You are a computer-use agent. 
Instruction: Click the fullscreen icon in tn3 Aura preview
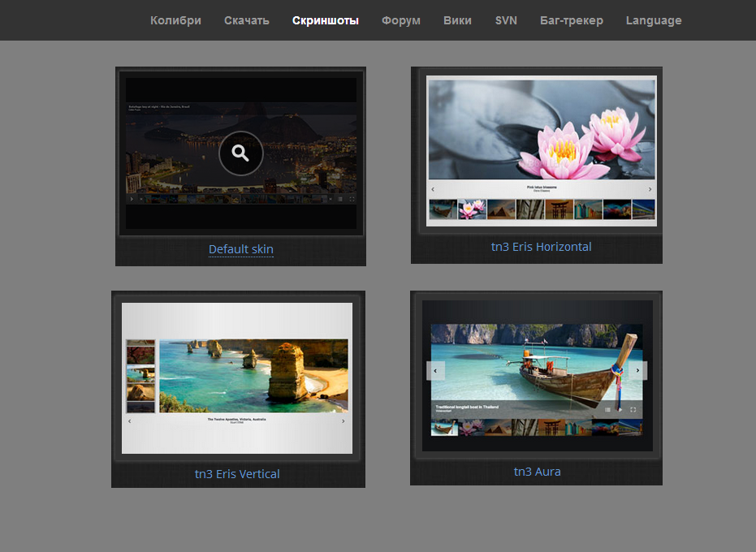633,410
